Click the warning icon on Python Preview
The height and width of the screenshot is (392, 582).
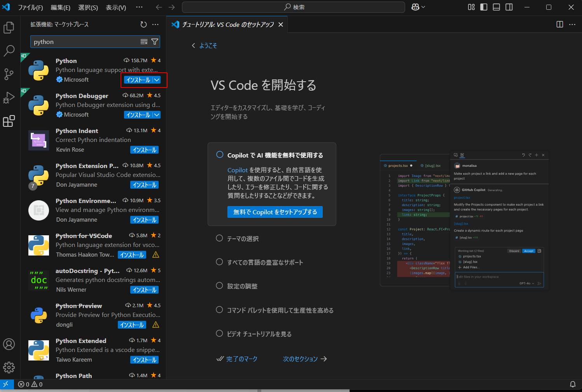click(156, 325)
